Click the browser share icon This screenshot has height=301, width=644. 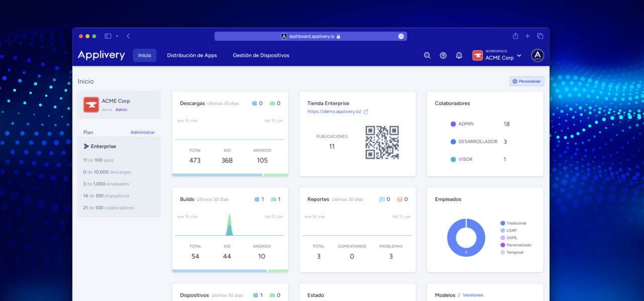515,36
